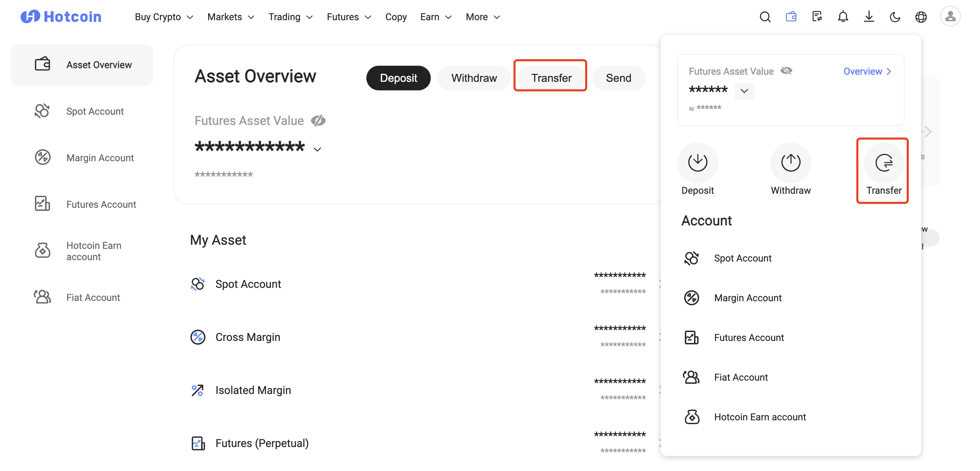Open the orders list icon

coord(817,17)
